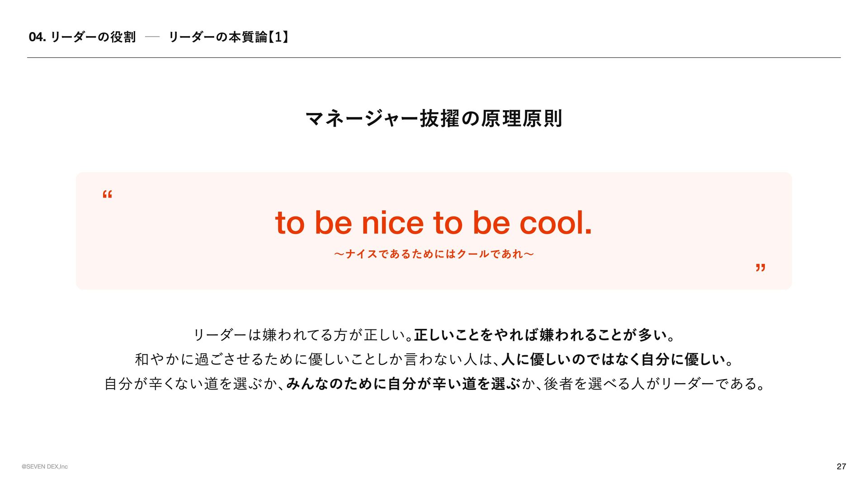The width and height of the screenshot is (868, 488).
Task: Click the page number 27
Action: (x=841, y=466)
